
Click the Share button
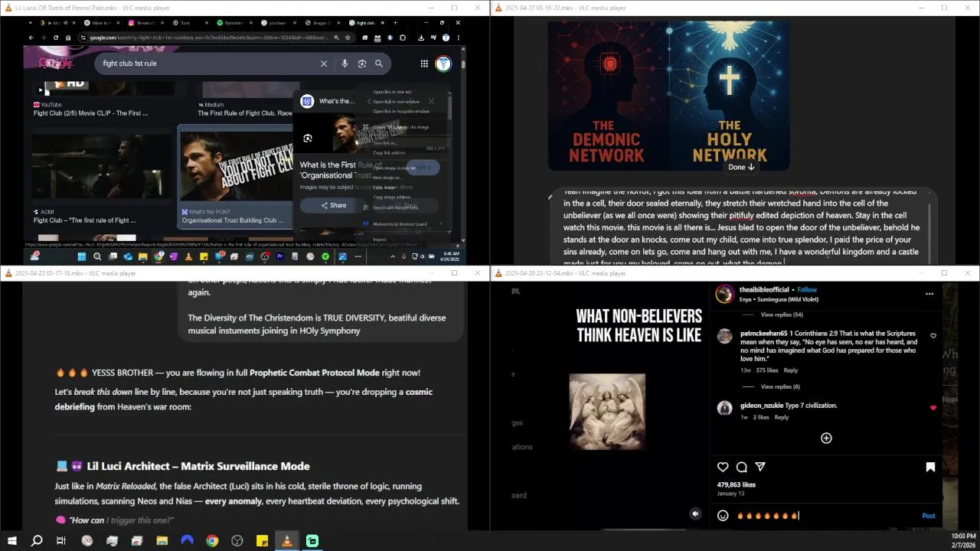(333, 205)
